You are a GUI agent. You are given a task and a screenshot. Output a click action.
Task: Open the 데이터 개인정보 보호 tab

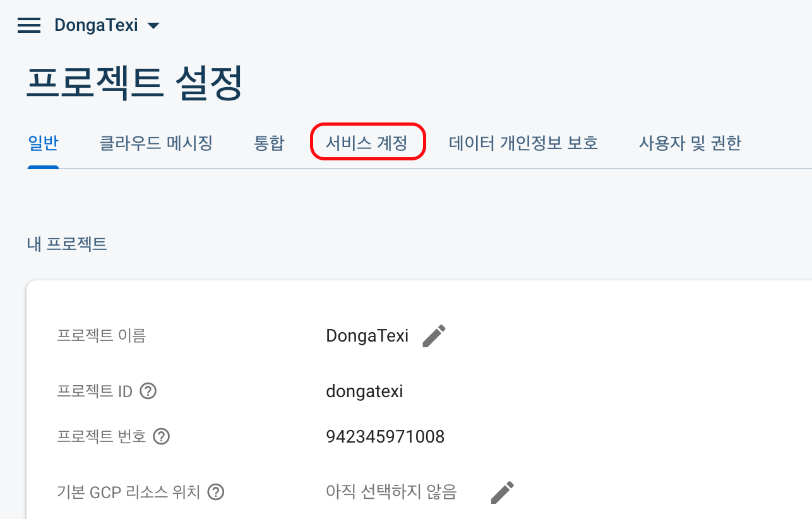[523, 143]
